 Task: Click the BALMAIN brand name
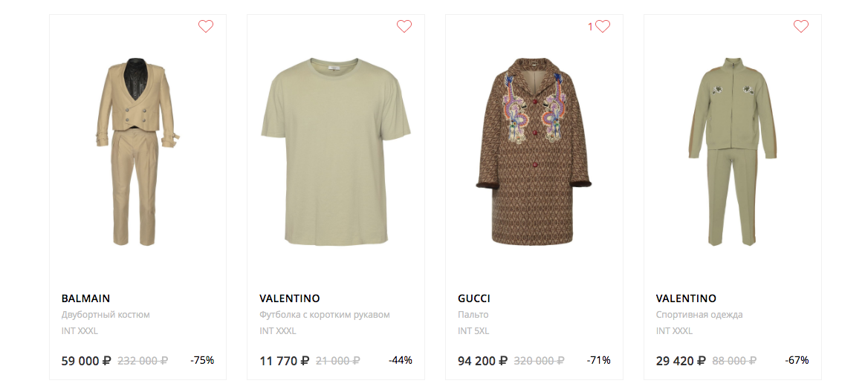click(85, 298)
